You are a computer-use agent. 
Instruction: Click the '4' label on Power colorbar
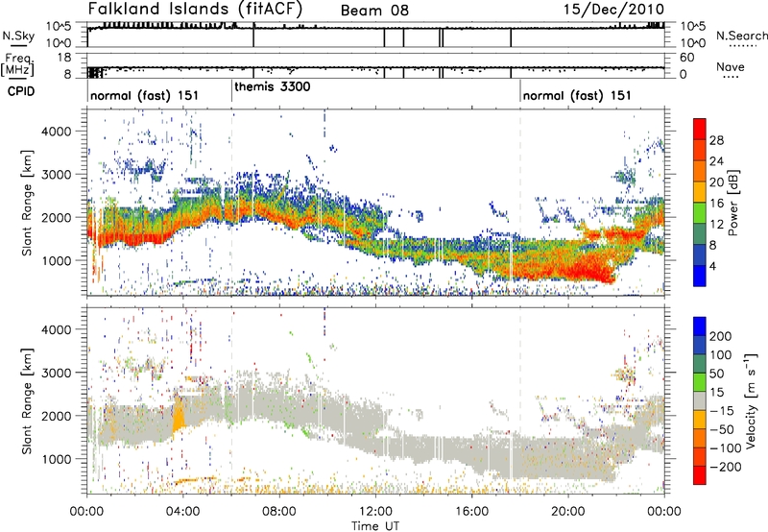(x=712, y=266)
